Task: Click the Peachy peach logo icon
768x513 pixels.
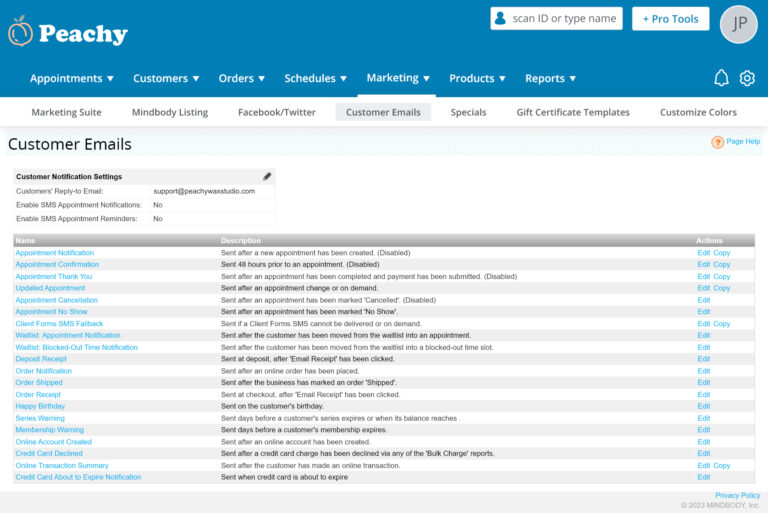Action: pos(20,32)
